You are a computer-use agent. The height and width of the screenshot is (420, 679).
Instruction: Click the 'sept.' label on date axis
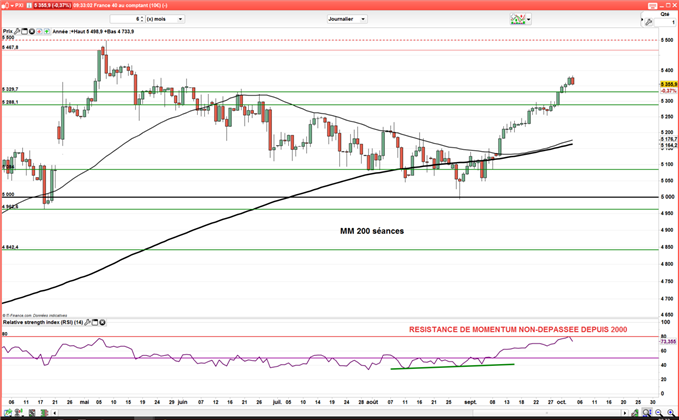(x=470, y=402)
